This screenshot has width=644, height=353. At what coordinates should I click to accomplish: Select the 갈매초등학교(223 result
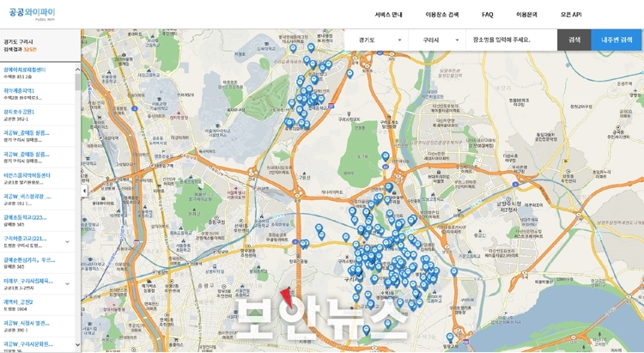[x=25, y=217]
